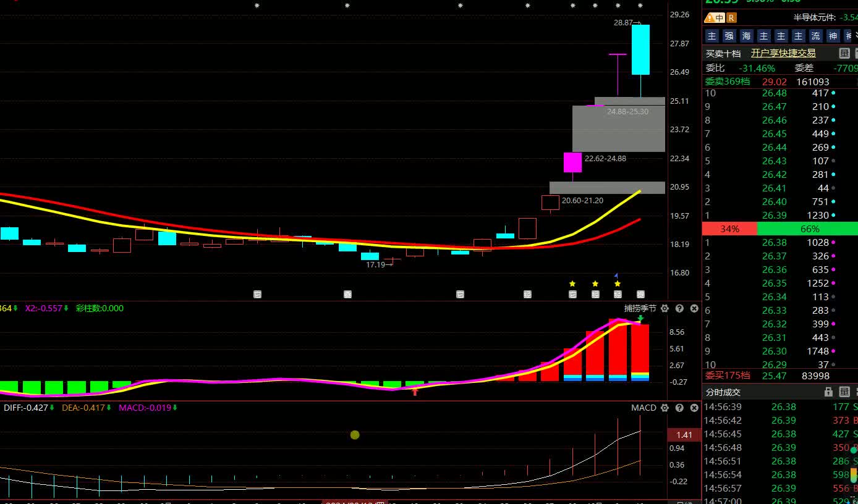Click 量 icon in 买卖十档 header
The image size is (858, 504).
844,53
